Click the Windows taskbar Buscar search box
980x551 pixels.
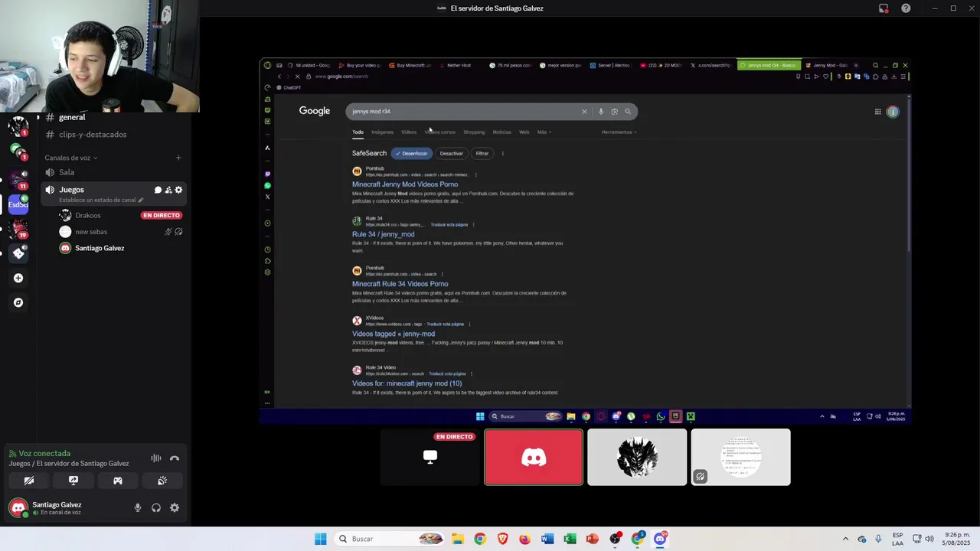[390, 539]
